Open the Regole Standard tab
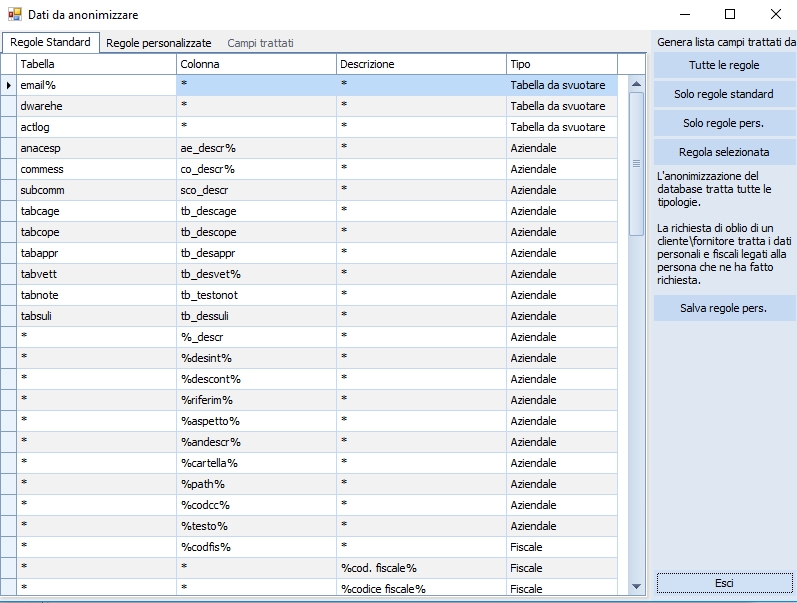797x603 pixels. click(x=50, y=42)
